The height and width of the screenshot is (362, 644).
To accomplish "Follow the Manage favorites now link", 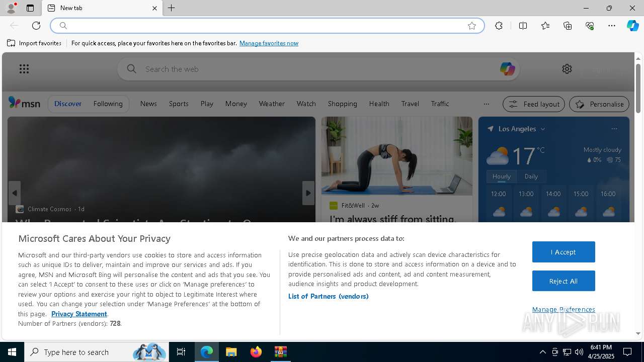I will pyautogui.click(x=269, y=43).
